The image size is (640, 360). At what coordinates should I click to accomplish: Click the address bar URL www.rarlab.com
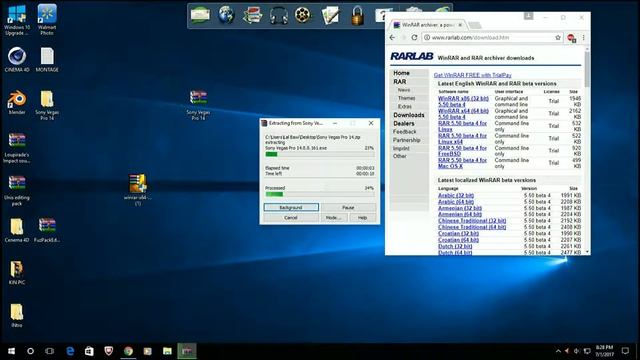(470, 37)
